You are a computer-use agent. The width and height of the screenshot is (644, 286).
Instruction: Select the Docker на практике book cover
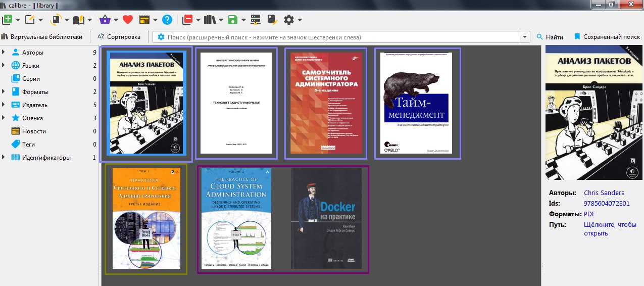pyautogui.click(x=326, y=218)
